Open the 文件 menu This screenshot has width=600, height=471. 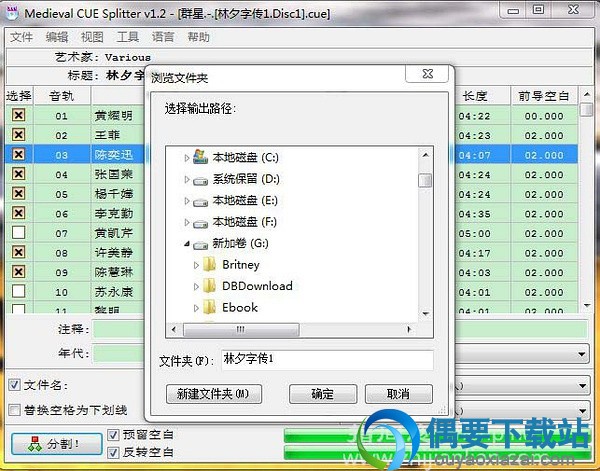21,37
